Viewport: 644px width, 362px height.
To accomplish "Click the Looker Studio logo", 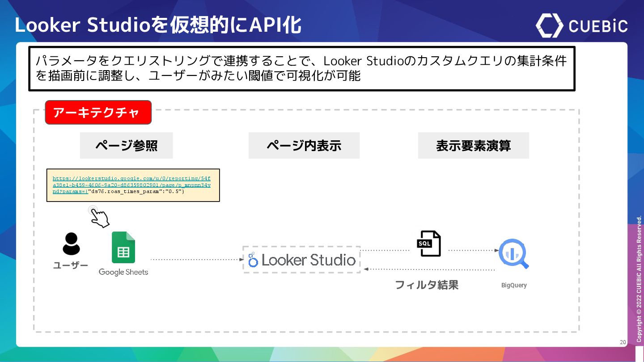I will (302, 260).
